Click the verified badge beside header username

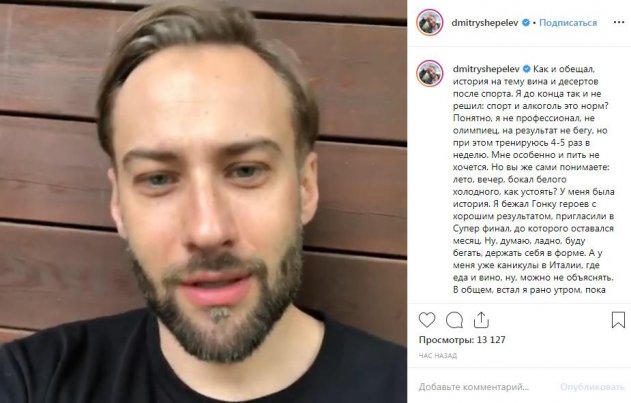[x=526, y=23]
